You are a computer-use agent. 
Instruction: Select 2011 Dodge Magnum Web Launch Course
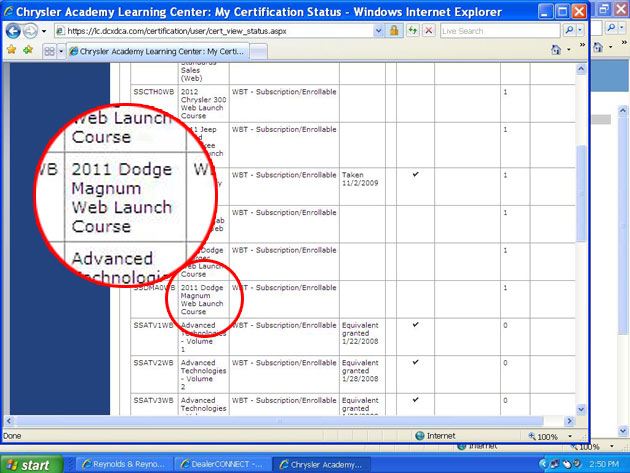pos(202,299)
